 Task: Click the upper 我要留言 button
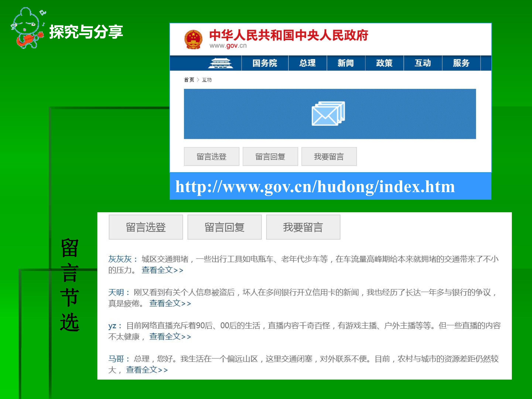(329, 157)
